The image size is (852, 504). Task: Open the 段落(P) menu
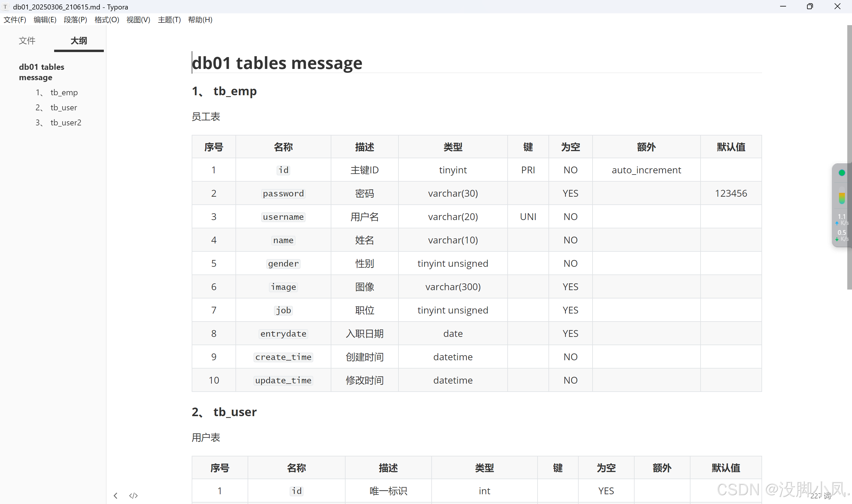[75, 20]
